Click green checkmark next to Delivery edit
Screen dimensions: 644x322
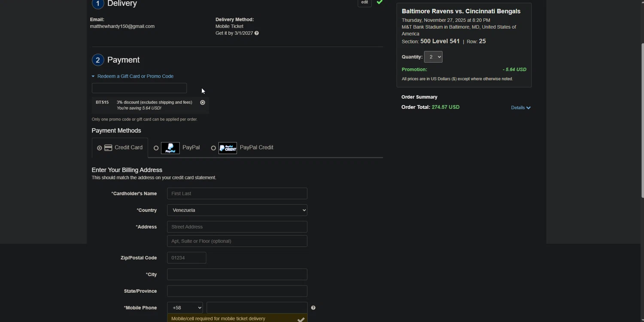click(x=380, y=2)
